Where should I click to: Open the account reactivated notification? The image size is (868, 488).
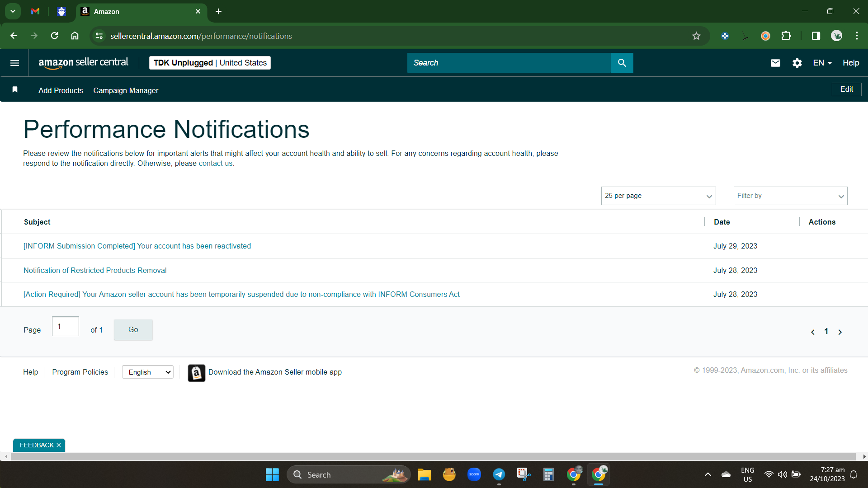point(137,246)
